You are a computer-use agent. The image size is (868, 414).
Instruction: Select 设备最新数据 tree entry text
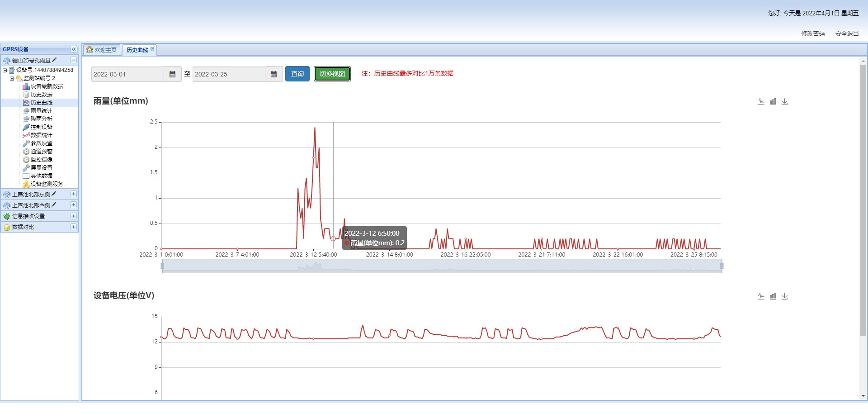pos(47,86)
